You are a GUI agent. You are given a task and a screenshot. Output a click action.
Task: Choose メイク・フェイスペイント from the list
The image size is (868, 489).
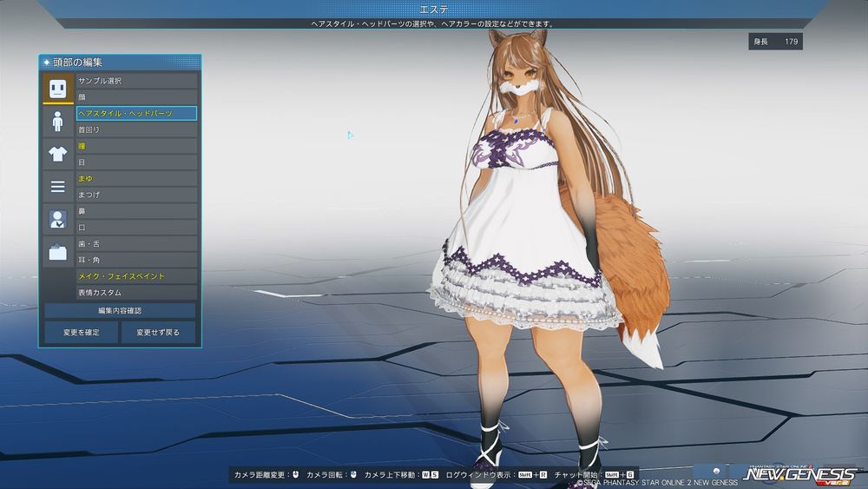click(x=136, y=276)
